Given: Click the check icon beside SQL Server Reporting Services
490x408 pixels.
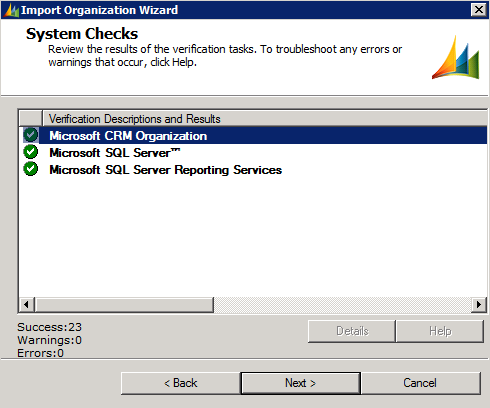Looking at the screenshot, I should pyautogui.click(x=31, y=169).
